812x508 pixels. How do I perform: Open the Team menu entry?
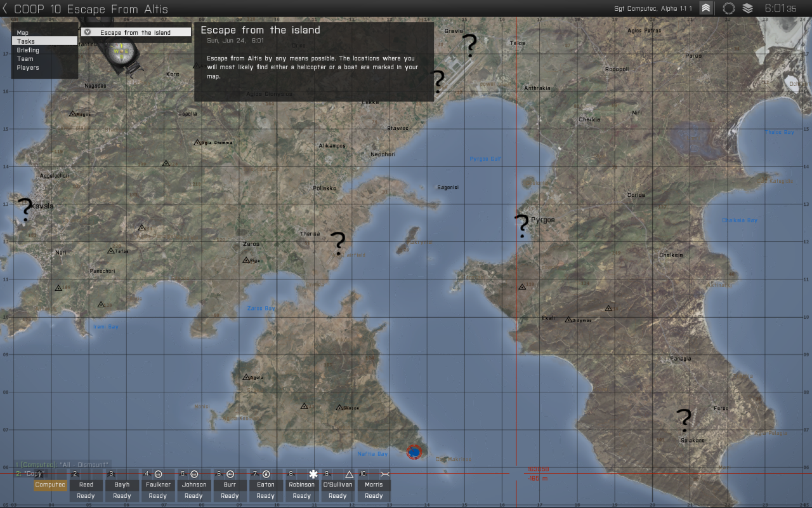[44, 58]
